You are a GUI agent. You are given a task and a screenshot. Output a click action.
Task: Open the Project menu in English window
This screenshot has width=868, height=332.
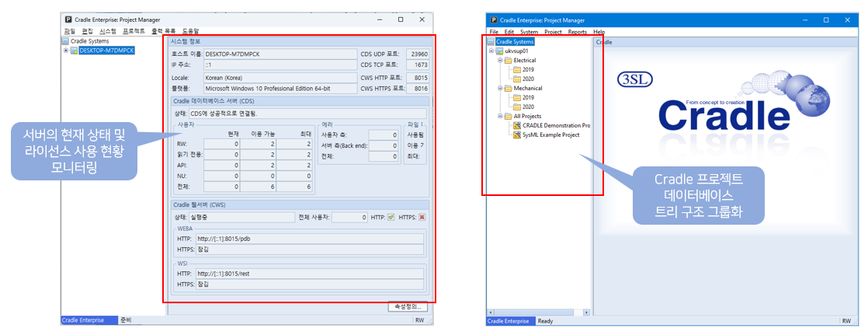click(x=553, y=32)
